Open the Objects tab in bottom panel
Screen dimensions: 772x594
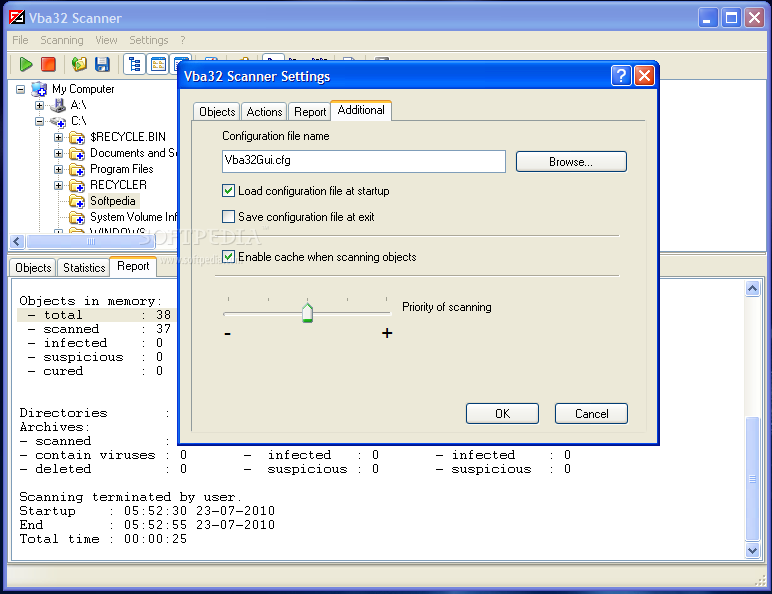click(33, 268)
